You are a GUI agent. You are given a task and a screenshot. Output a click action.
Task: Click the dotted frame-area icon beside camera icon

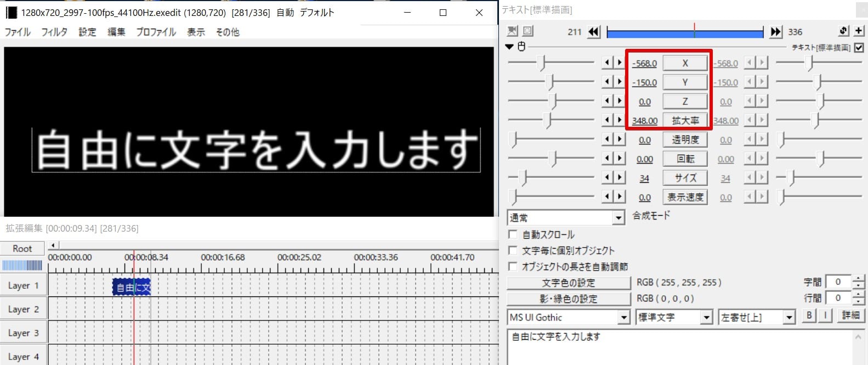[527, 31]
